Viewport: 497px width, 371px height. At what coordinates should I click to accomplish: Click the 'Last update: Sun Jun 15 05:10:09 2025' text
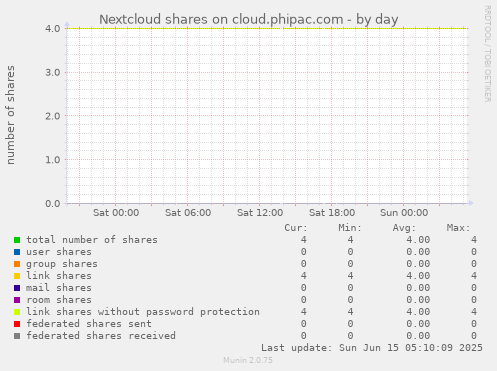(372, 348)
